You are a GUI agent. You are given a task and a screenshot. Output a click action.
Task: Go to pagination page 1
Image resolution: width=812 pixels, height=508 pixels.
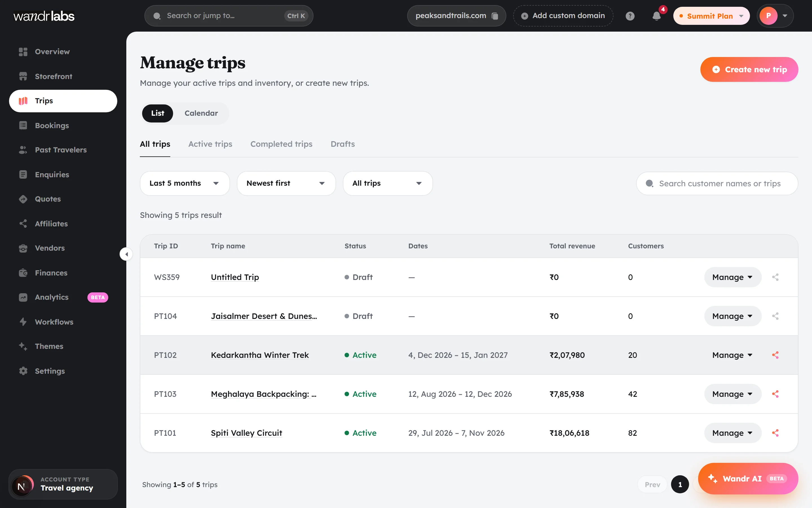click(680, 485)
